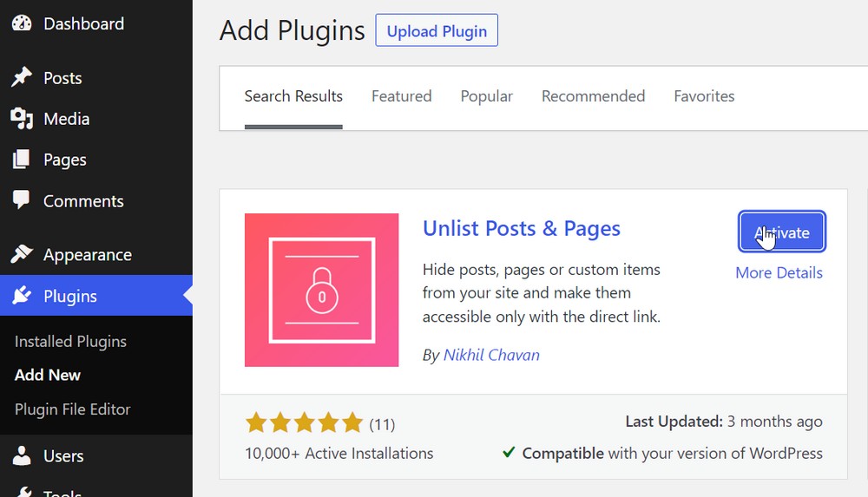Activate the Unlist Posts & Pages plugin
The image size is (868, 497).
click(x=782, y=232)
